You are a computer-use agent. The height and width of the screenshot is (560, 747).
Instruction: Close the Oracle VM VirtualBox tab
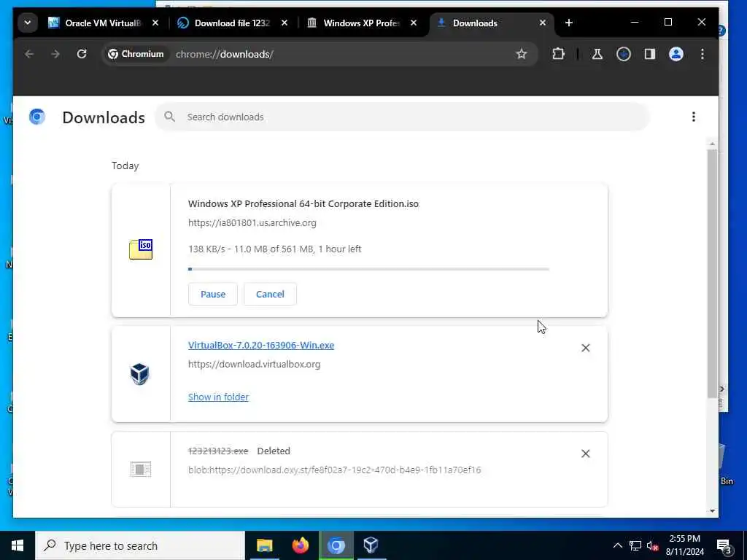155,23
